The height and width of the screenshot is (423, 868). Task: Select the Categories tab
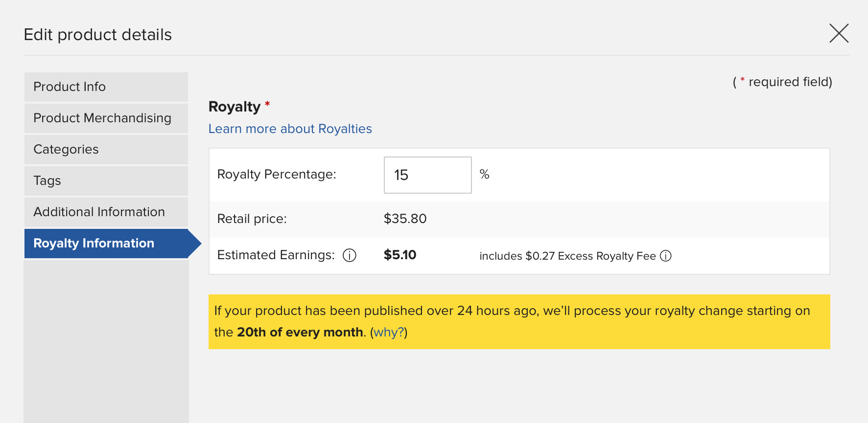[x=106, y=150]
